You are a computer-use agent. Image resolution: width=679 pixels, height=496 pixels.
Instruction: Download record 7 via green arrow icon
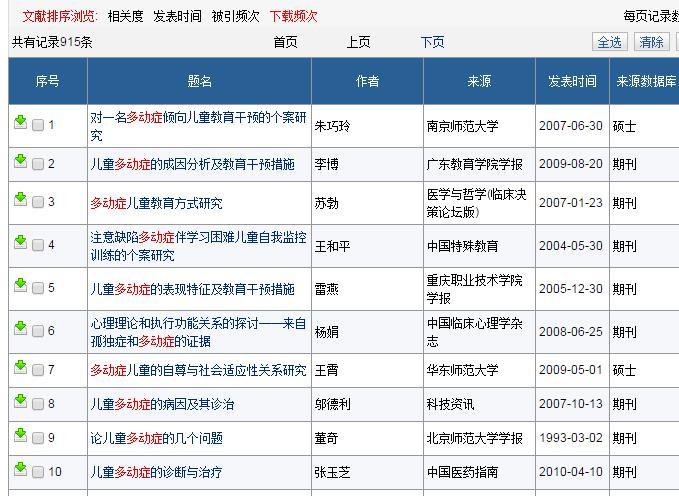tap(20, 367)
